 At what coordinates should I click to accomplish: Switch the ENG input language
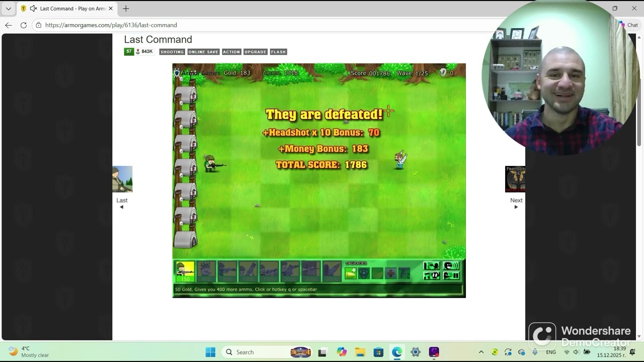(551, 352)
